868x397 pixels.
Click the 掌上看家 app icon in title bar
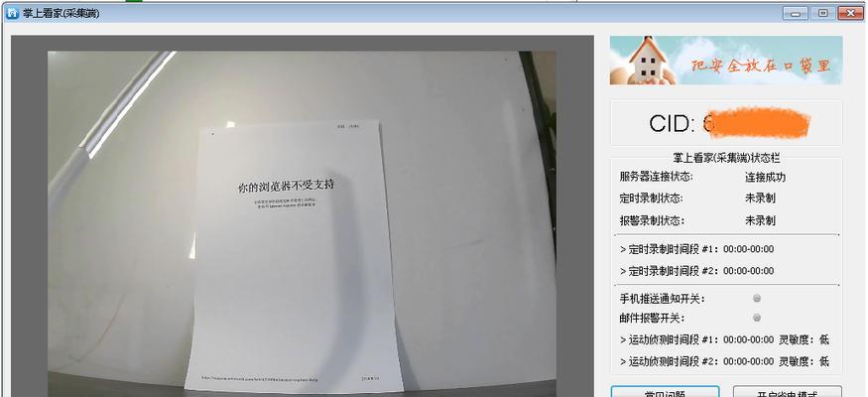[12, 13]
